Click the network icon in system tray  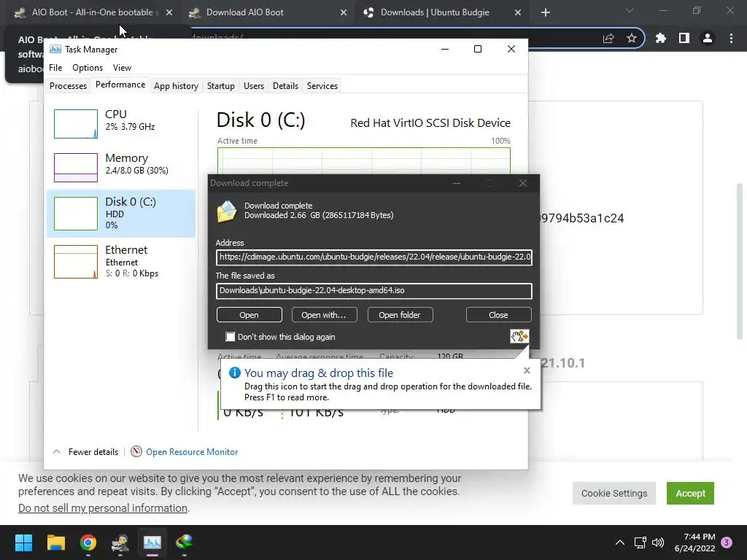point(640,542)
